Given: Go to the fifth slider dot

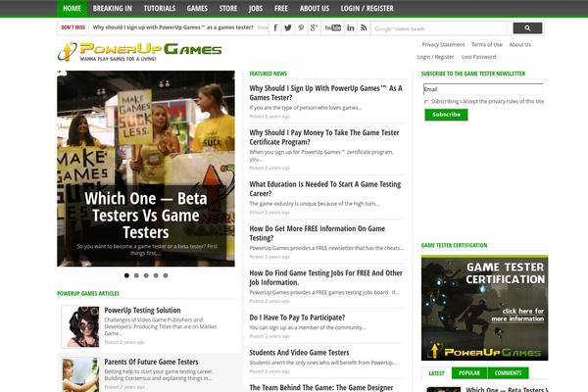Looking at the screenshot, I should (166, 275).
